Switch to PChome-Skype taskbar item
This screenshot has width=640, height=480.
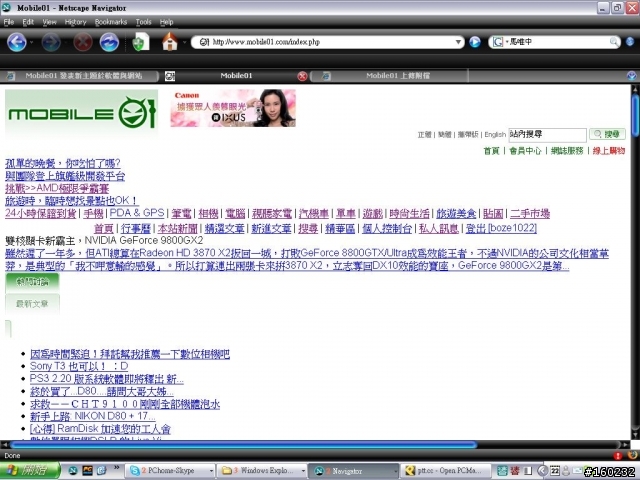tap(171, 471)
